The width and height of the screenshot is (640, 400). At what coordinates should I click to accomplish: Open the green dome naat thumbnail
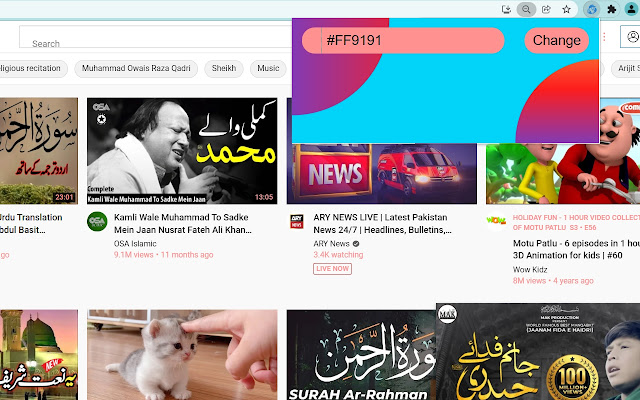[x=39, y=355]
